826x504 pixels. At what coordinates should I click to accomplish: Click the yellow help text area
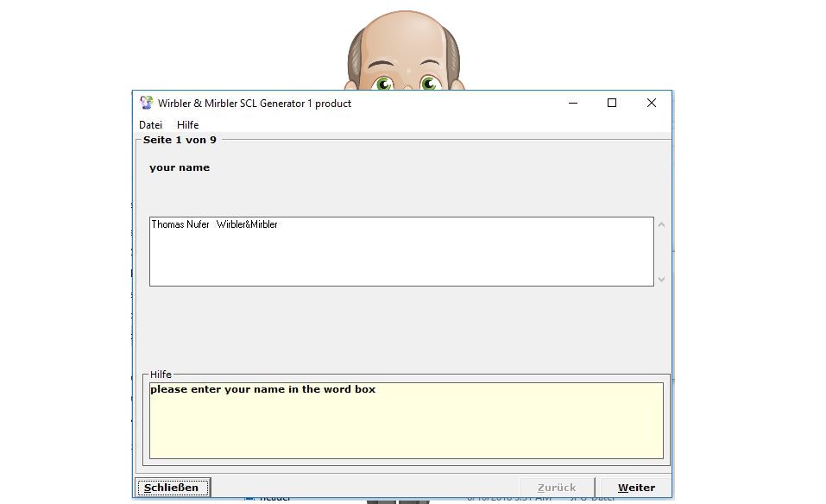[406, 423]
